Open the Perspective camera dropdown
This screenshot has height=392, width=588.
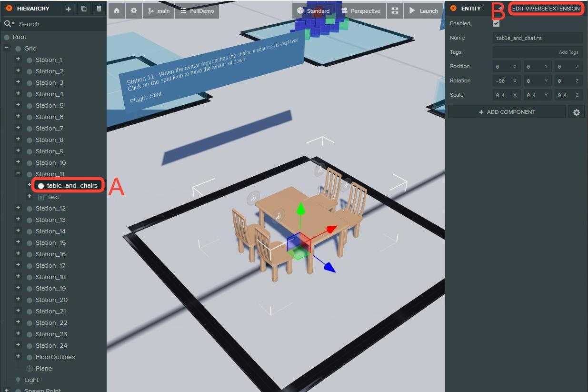click(360, 11)
